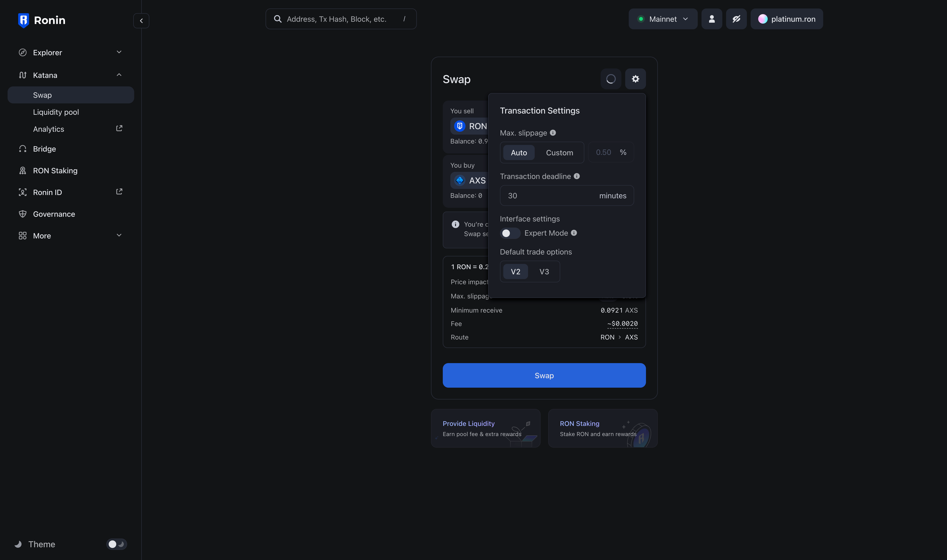947x560 pixels.
Task: Enable the Expert Mode toggle
Action: (x=510, y=233)
